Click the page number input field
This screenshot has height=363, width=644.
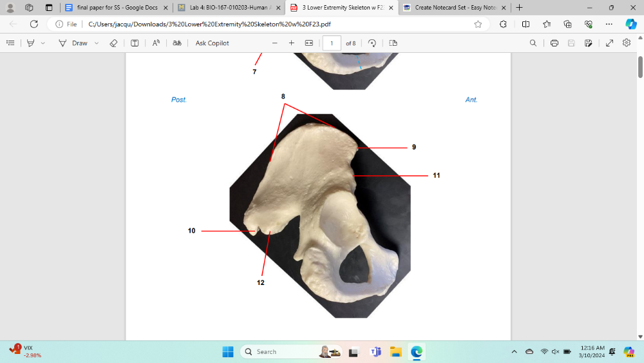click(x=332, y=43)
